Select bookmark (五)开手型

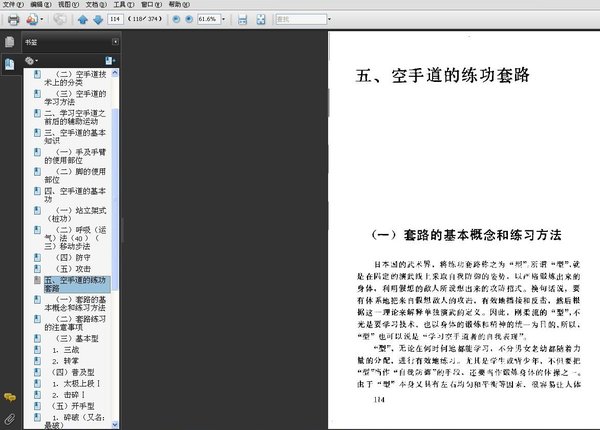pos(73,406)
